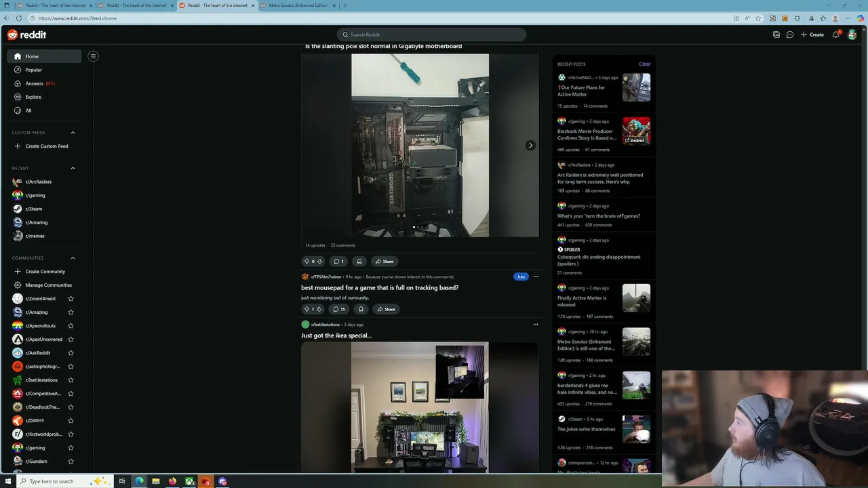The image size is (868, 488).
Task: Open browser settings and more menu
Action: [x=848, y=18]
